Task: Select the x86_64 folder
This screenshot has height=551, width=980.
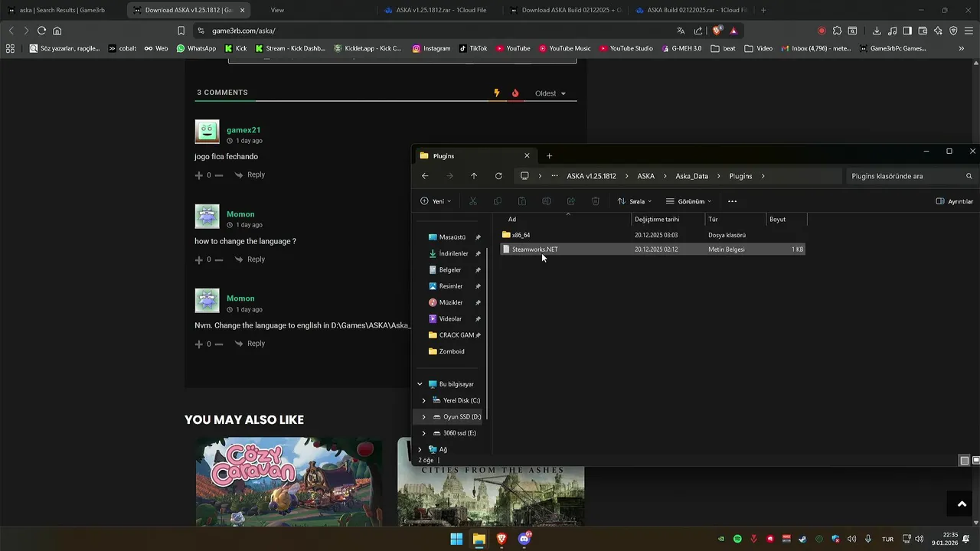Action: coord(652,235)
